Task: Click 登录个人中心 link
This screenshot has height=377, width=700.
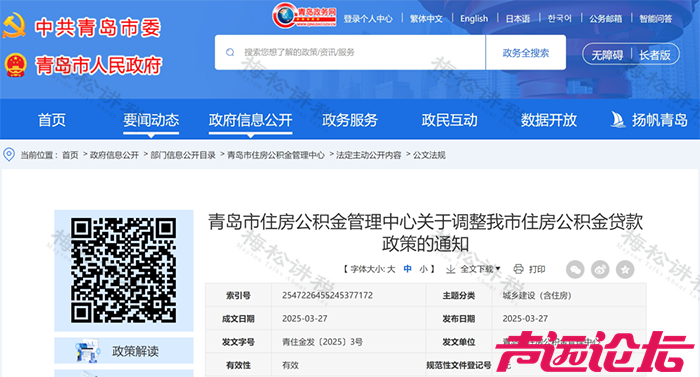Action: (x=368, y=18)
